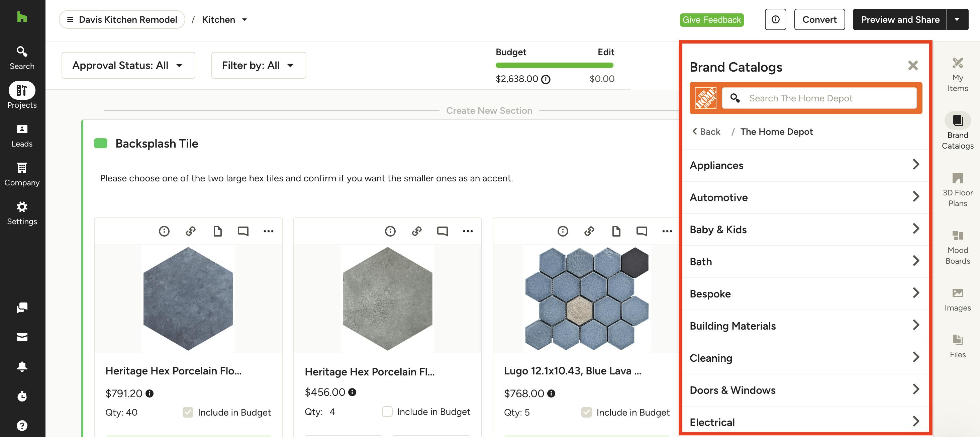Click price info icon next to $791.20

click(x=150, y=393)
